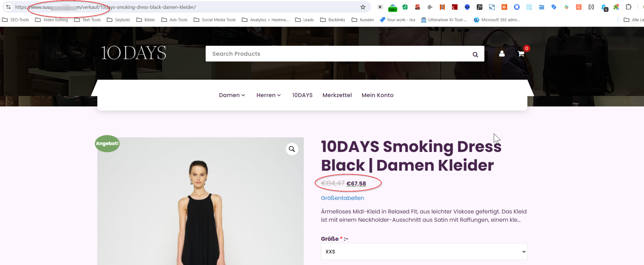Click the orange tower extension icon

click(442, 7)
